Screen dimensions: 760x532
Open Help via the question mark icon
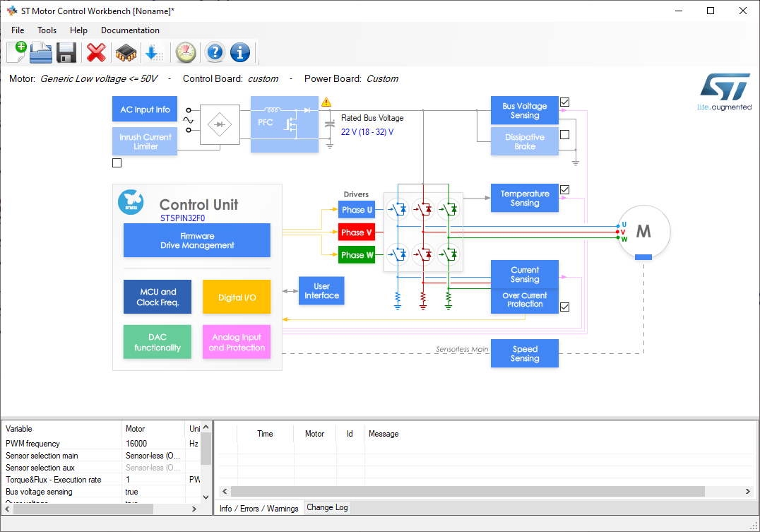[214, 52]
